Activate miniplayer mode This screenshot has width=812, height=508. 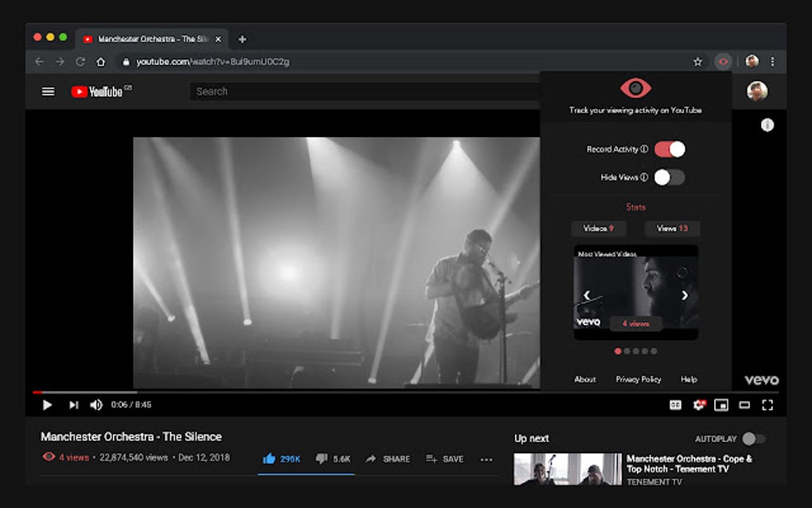(x=721, y=404)
